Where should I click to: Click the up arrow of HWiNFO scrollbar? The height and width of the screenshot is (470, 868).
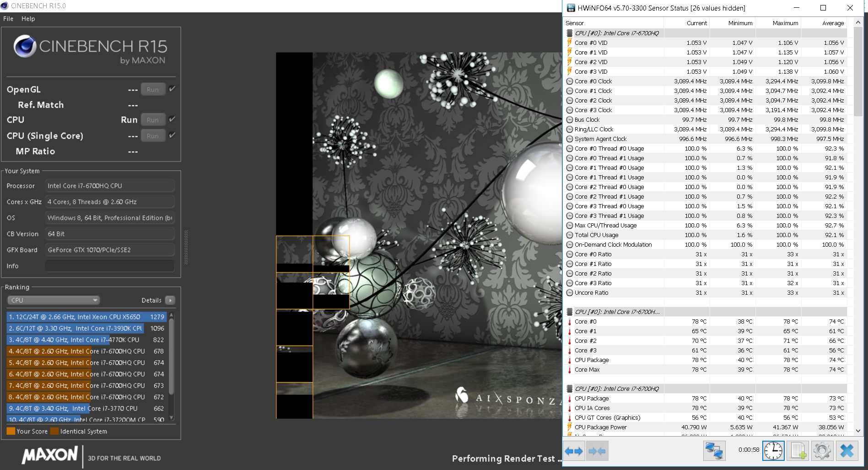click(x=858, y=22)
